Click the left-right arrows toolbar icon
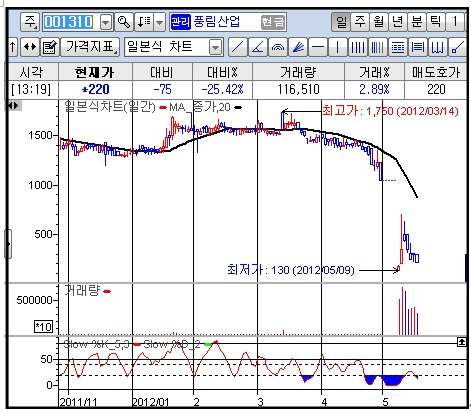Screen dimensions: 471x413 30,47
